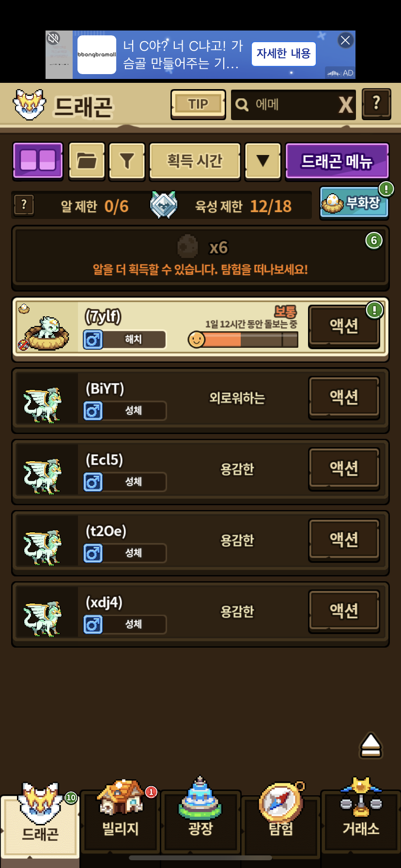
Task: Open the purple 드래곤 메뉴 button
Action: pos(337,161)
